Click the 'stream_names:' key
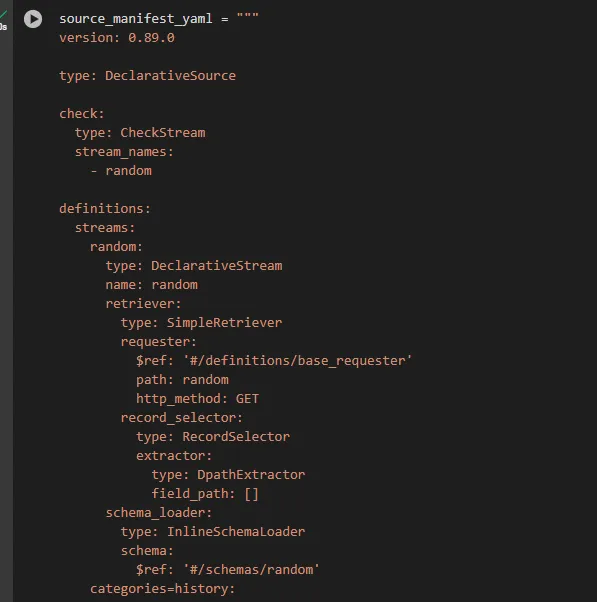 [124, 152]
